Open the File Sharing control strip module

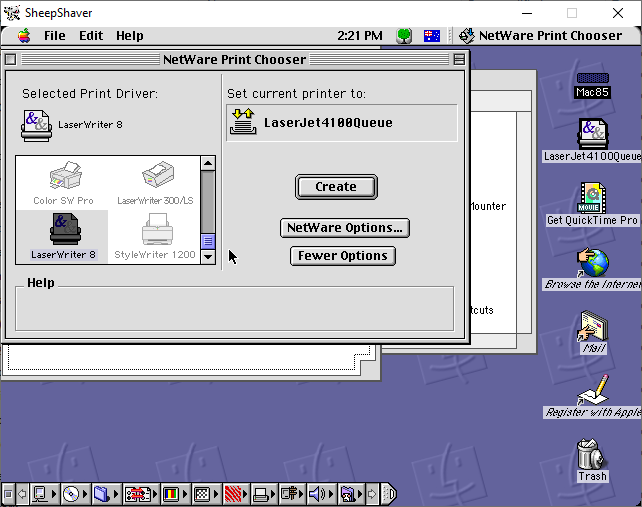[x=106, y=494]
